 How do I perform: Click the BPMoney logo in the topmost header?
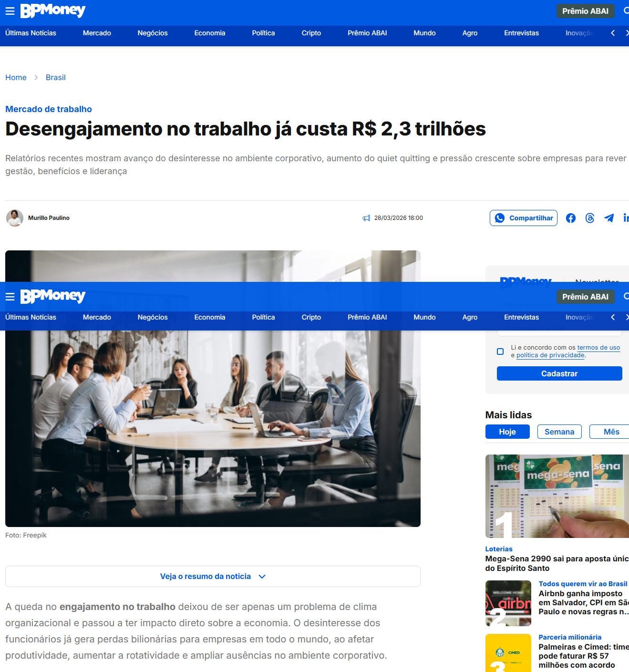click(53, 10)
